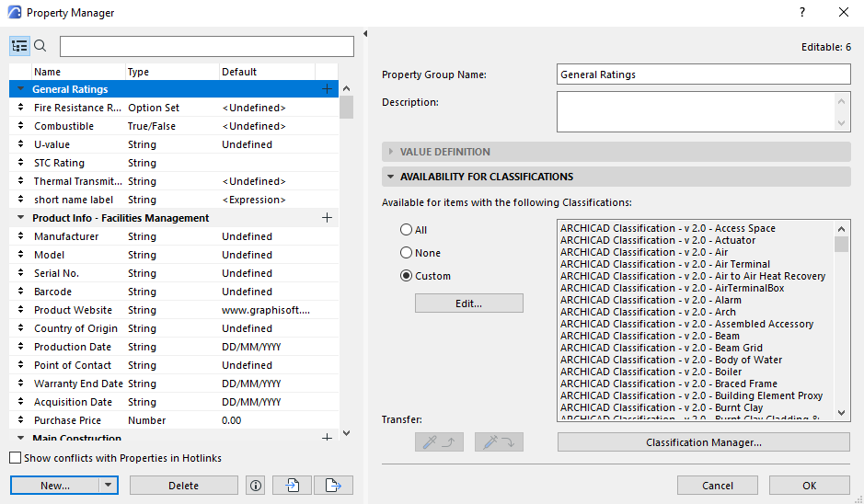Click the pick up transfer eyedropper
This screenshot has height=504, width=864.
point(439,441)
